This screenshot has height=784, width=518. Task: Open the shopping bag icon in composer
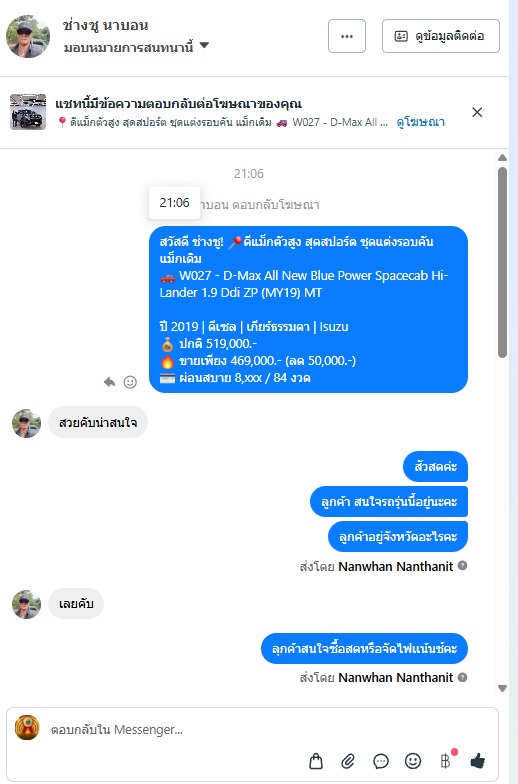316,761
